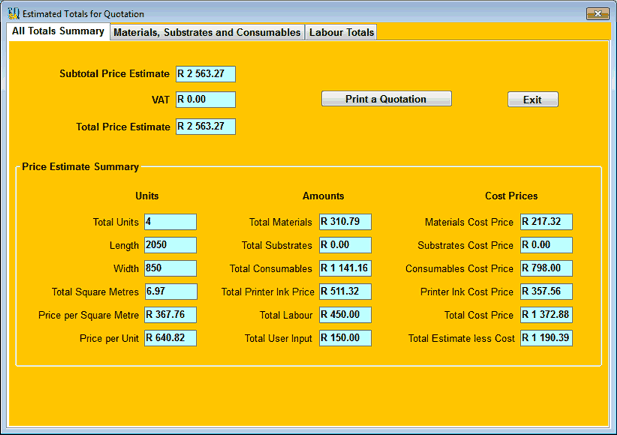Viewport: 617px width, 435px height.
Task: Focus the Consumables Cost Price field
Action: point(546,268)
